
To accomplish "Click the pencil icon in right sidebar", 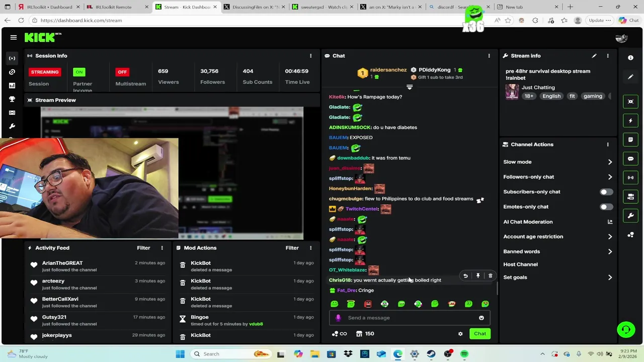I will pyautogui.click(x=630, y=77).
